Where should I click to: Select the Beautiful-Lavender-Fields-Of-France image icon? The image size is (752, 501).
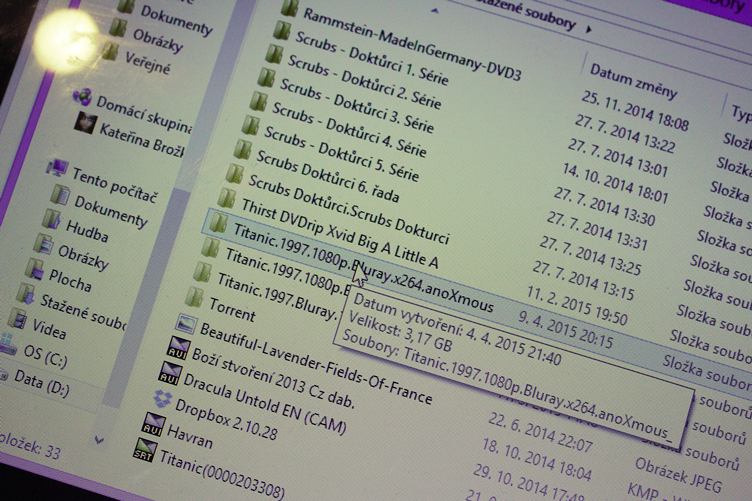(186, 324)
